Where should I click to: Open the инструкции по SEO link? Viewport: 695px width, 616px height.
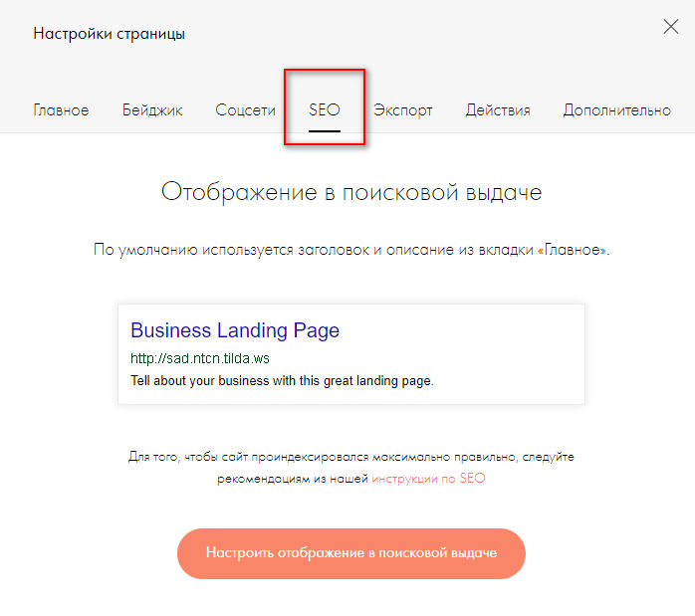tap(428, 479)
